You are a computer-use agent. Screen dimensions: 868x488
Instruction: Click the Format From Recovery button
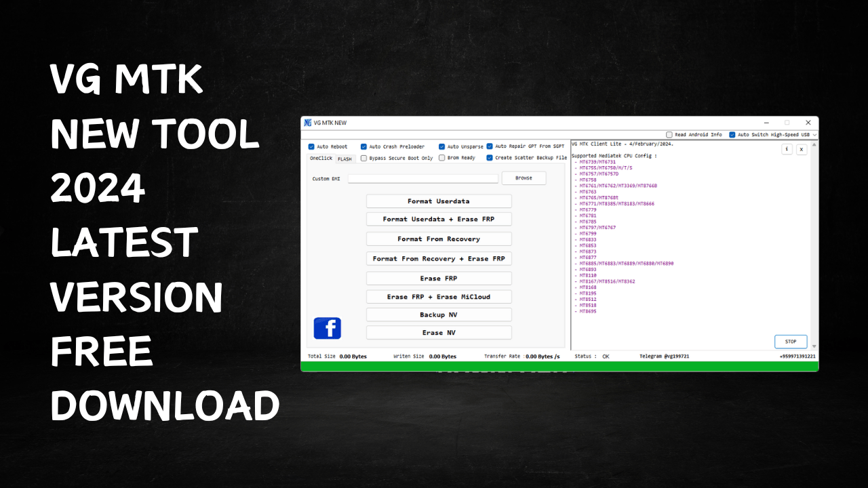(439, 239)
